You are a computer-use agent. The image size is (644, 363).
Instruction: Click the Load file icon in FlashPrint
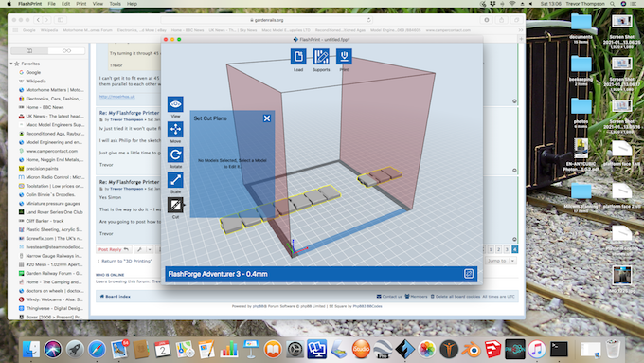(298, 56)
